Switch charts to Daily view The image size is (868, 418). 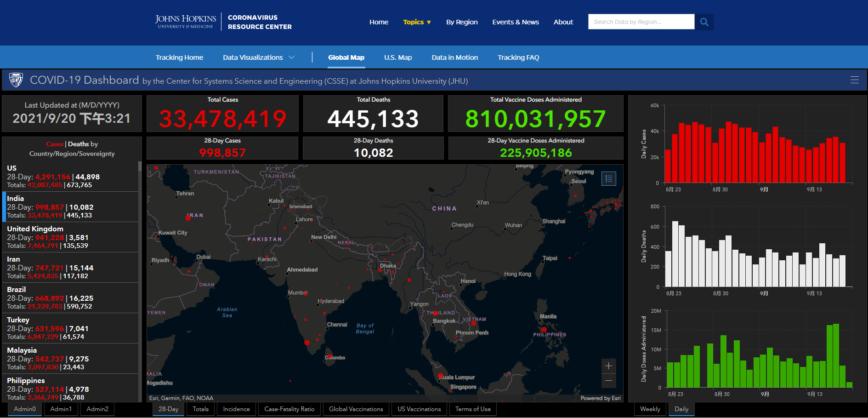681,409
